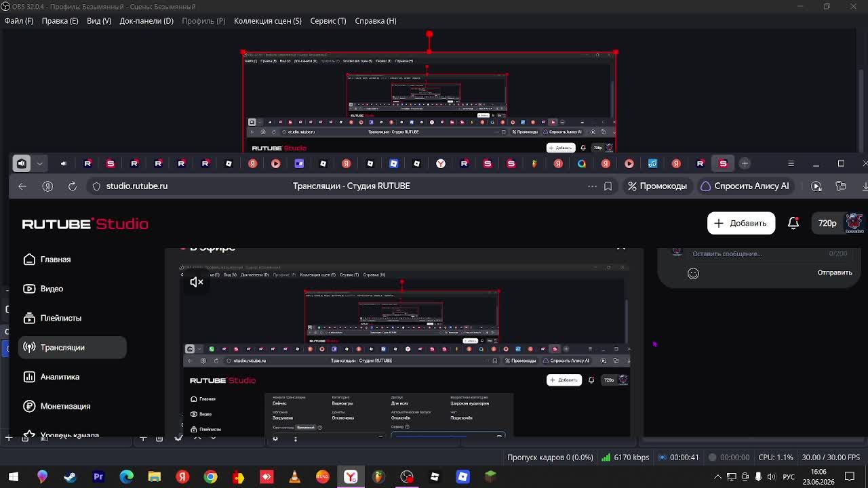This screenshot has width=868, height=488.
Task: Reload the studio.rutube.ru page
Action: click(72, 186)
